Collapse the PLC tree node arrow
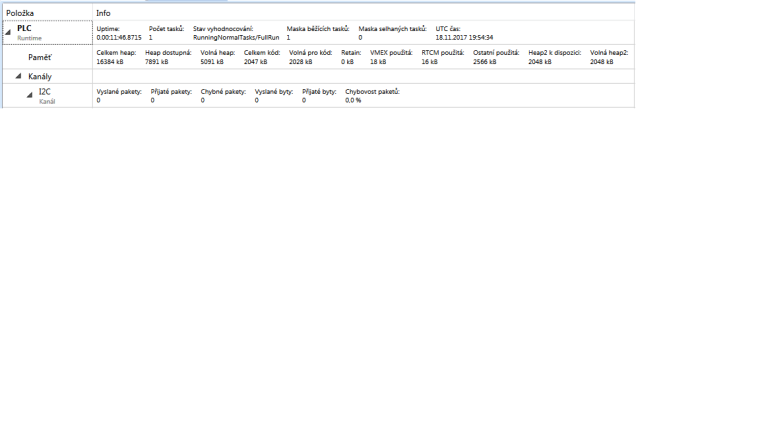This screenshot has height=428, width=760. click(8, 33)
